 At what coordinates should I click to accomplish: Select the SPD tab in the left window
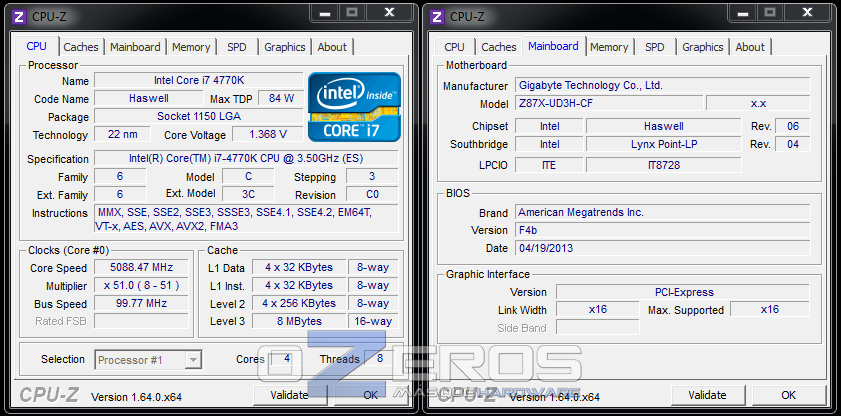(237, 47)
